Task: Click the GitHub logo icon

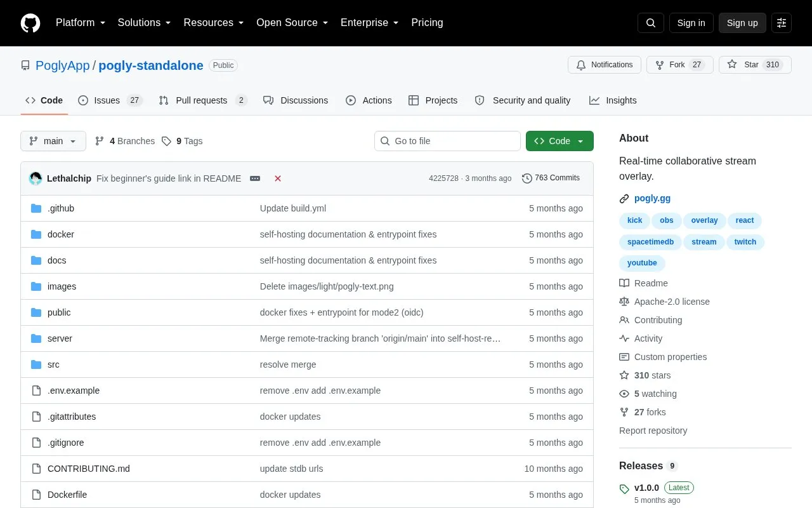Action: [30, 23]
